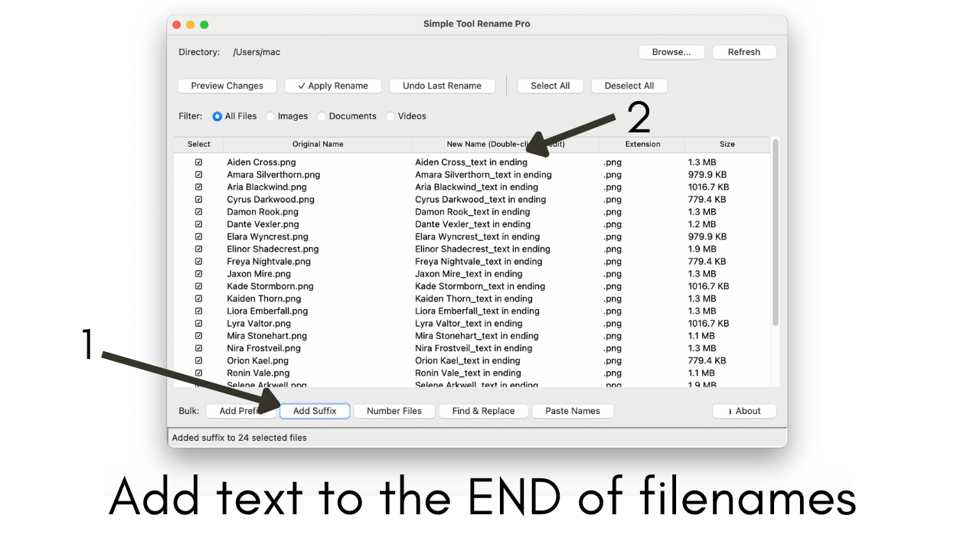Open Find & Replace bulk tool
Image resolution: width=980 pixels, height=551 pixels.
[x=483, y=411]
